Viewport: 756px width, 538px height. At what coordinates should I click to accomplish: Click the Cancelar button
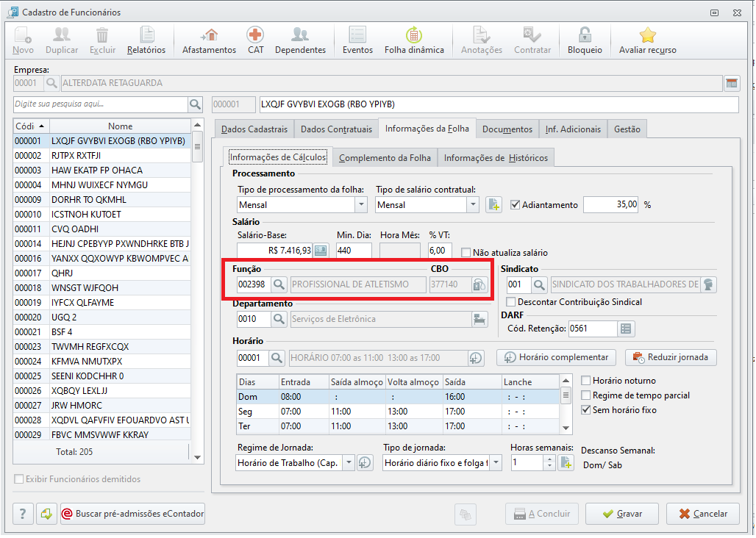704,514
